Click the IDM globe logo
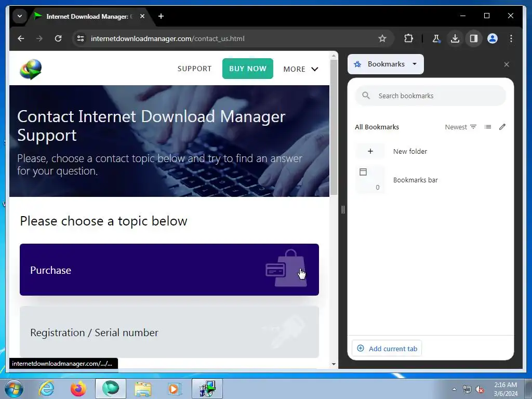The width and height of the screenshot is (532, 399). pyautogui.click(x=31, y=69)
